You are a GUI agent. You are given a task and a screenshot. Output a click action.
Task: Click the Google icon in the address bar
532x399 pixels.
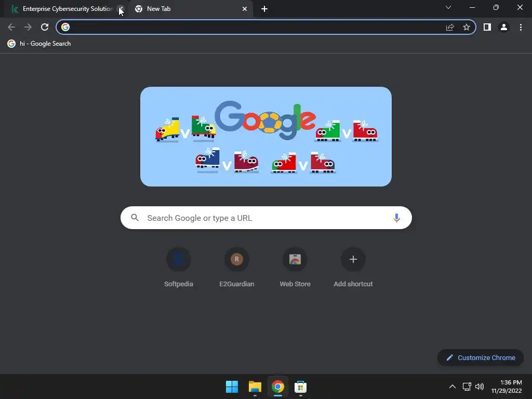click(65, 27)
